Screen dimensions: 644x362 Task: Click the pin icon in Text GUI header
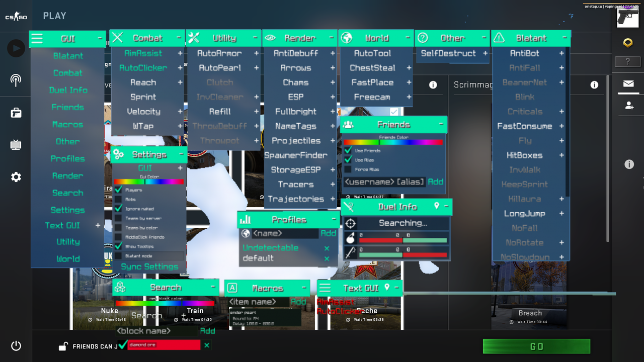[387, 287]
